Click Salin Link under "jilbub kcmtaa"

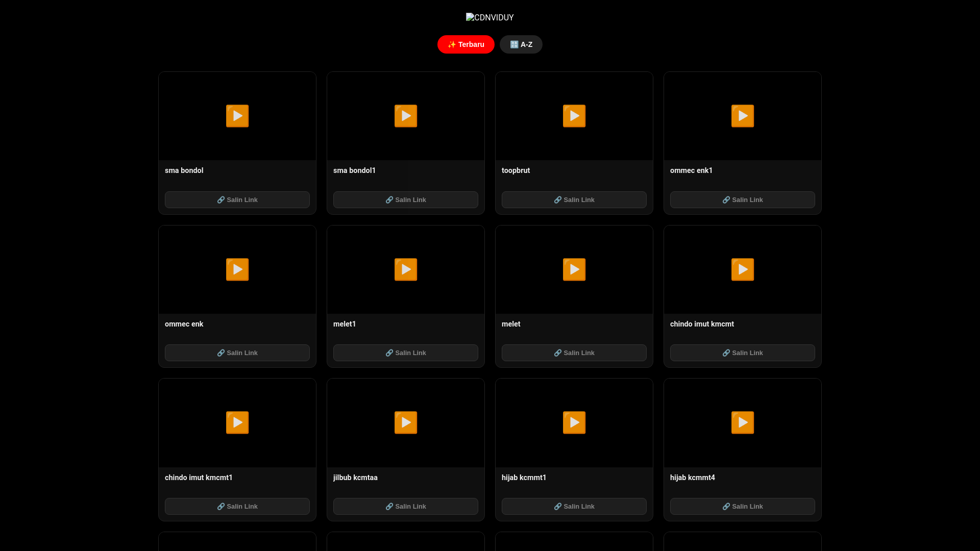click(406, 506)
